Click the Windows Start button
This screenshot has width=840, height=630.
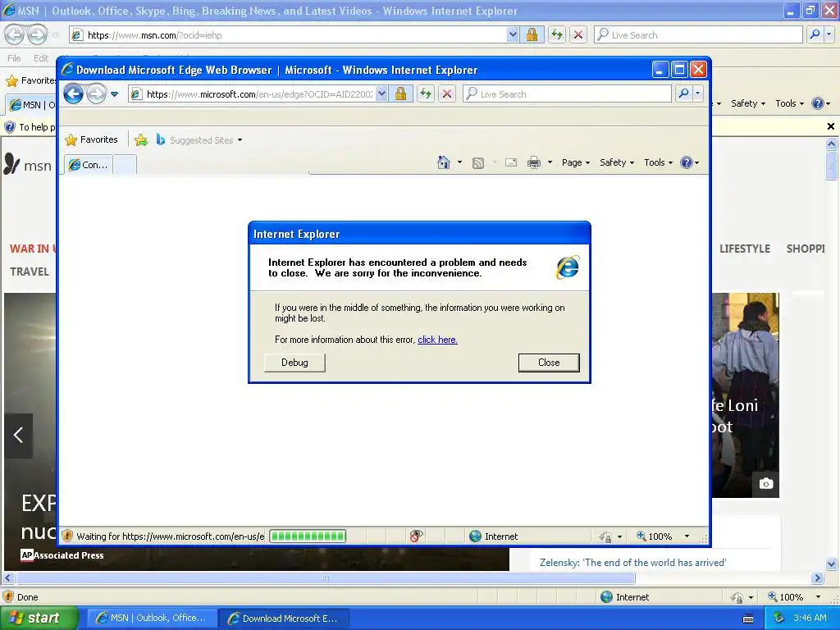39,618
